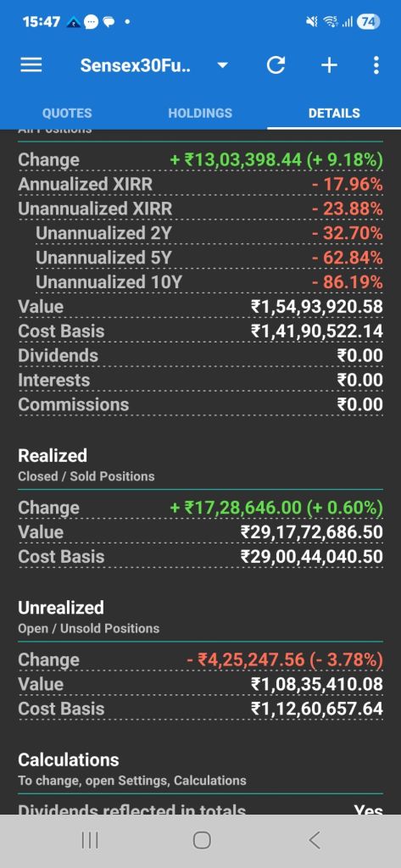Open recent apps navigation icon
The height and width of the screenshot is (868, 401).
pos(90,840)
